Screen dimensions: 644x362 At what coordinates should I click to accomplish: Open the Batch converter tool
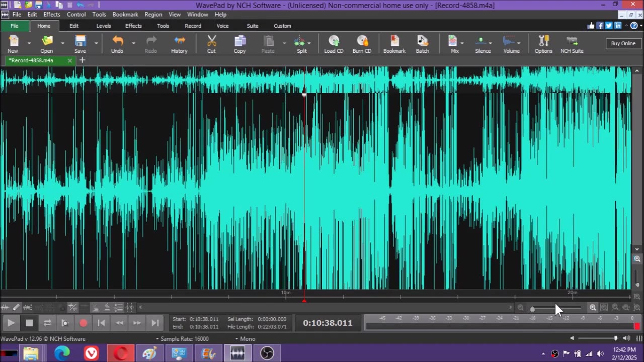pos(423,44)
